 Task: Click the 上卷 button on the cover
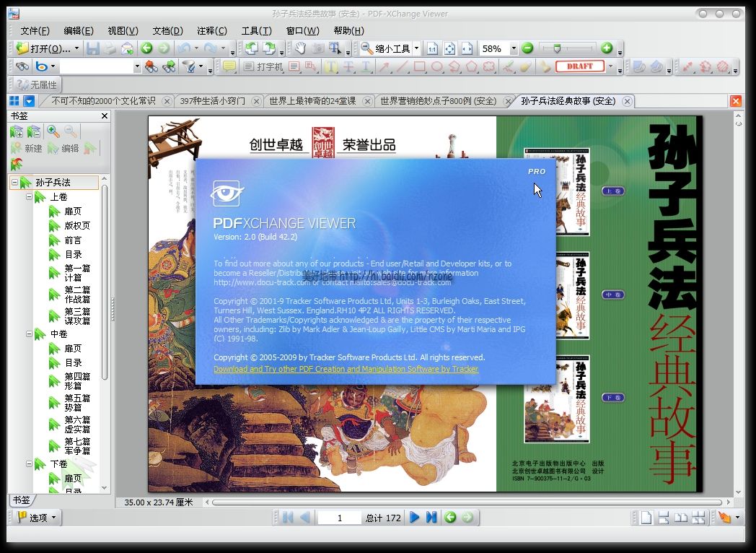[612, 191]
